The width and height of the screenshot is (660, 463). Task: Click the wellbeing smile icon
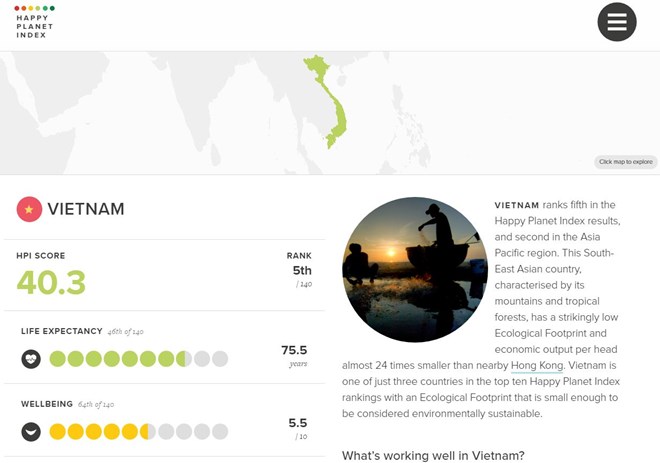(x=31, y=431)
